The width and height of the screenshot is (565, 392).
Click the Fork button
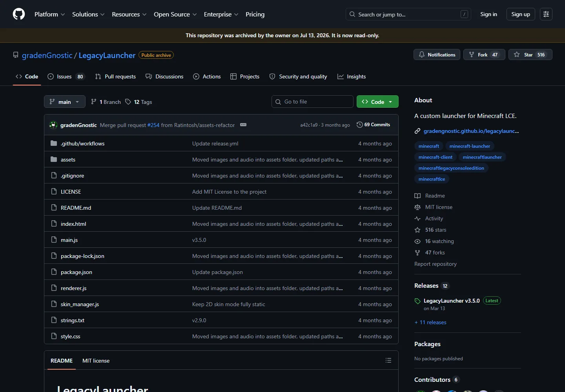coord(484,54)
